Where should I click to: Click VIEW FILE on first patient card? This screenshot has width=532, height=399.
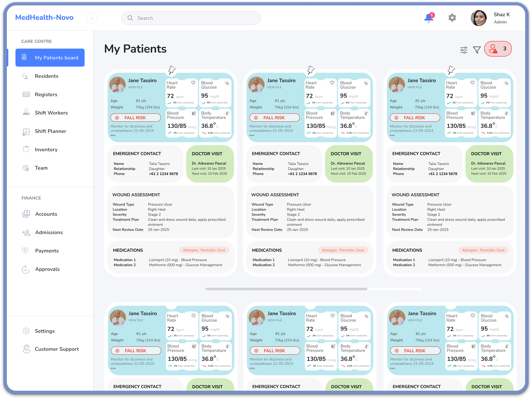(135, 87)
